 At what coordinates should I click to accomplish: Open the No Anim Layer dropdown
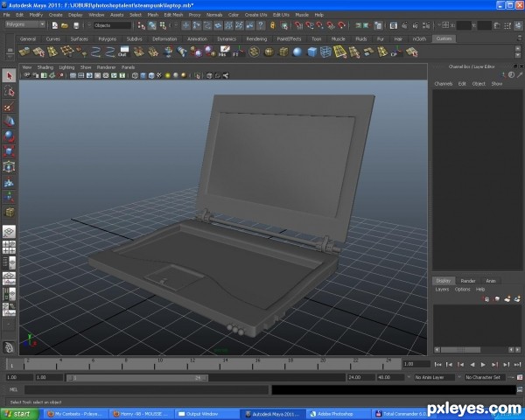434,377
